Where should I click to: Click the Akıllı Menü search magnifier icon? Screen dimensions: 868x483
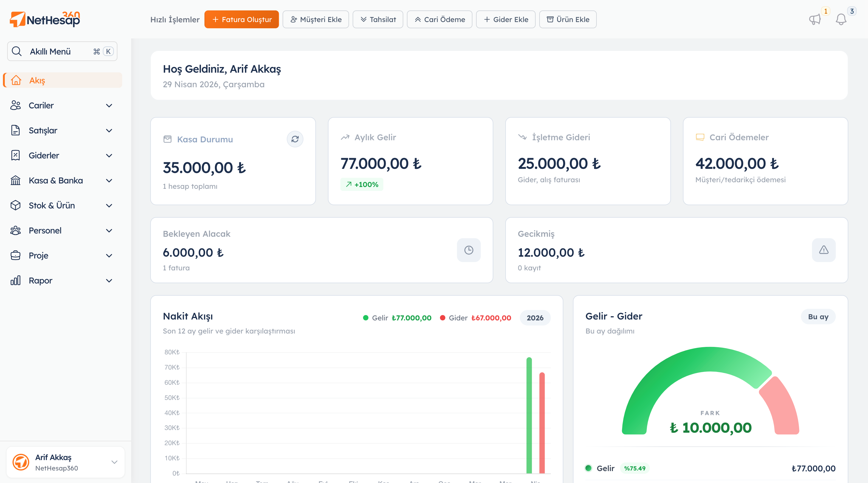(16, 51)
